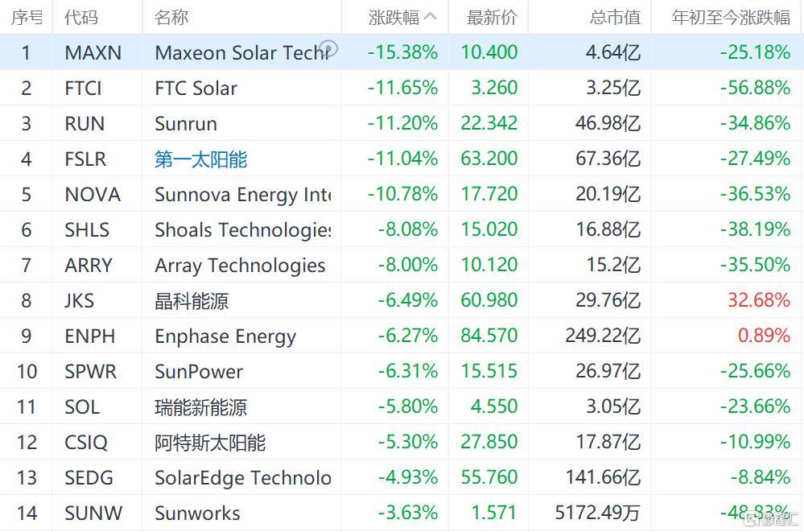Sort by the 总市值 column header
Screen dimensions: 804x532
pos(615,18)
